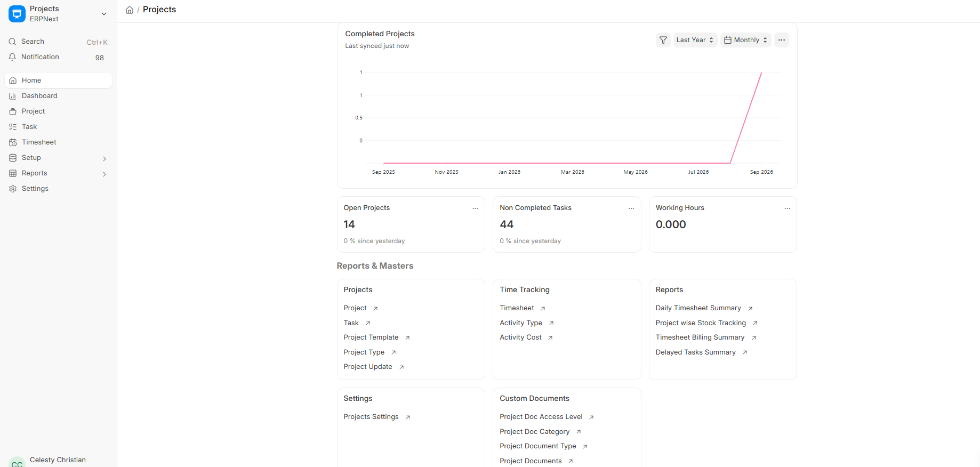
Task: Click the Celesty Christian user profile
Action: coord(58,460)
